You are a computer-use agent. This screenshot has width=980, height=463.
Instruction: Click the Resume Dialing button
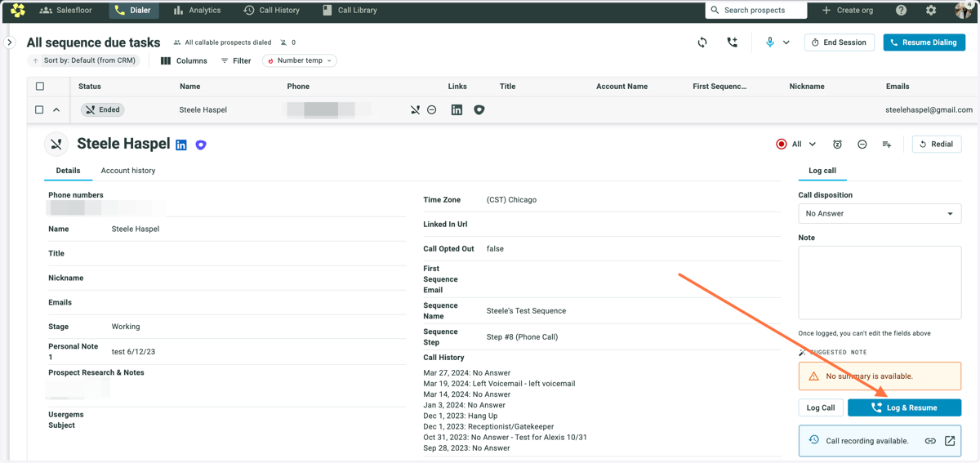(x=924, y=42)
